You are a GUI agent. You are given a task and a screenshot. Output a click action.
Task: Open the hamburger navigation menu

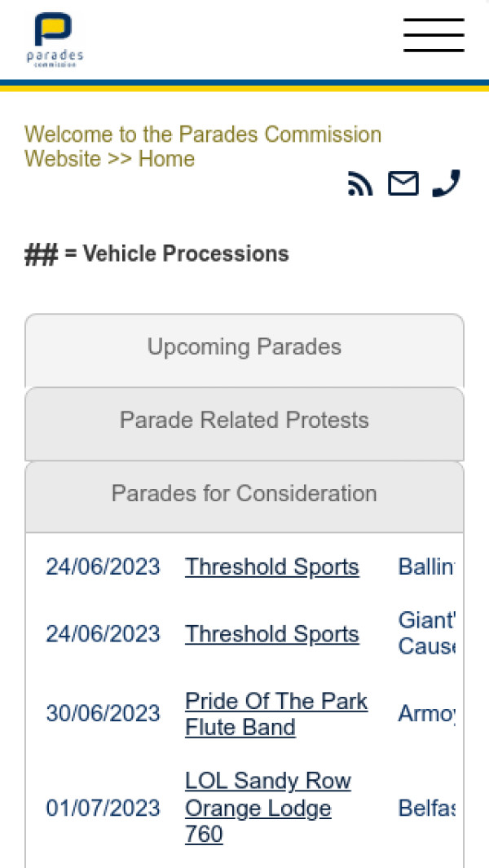434,35
